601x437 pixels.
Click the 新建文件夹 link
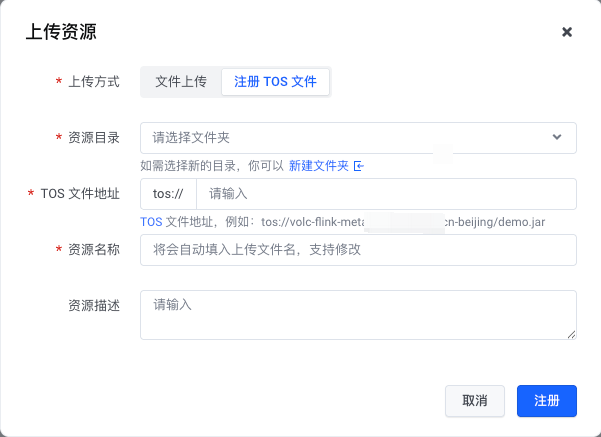(318, 166)
